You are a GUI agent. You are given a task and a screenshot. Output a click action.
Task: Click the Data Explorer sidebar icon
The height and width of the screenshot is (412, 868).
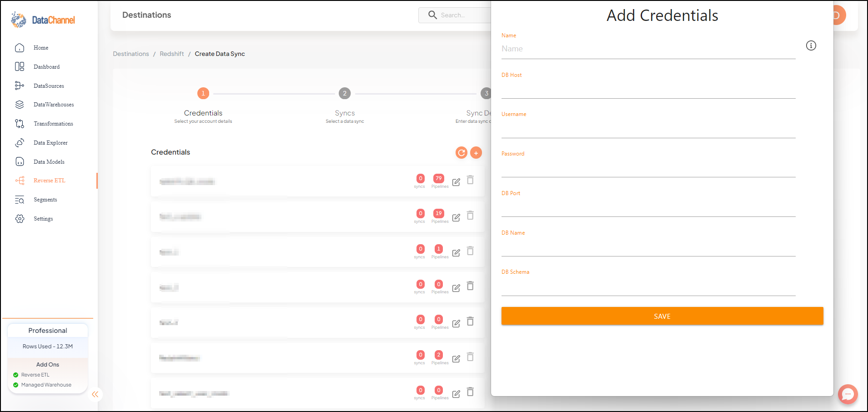20,143
